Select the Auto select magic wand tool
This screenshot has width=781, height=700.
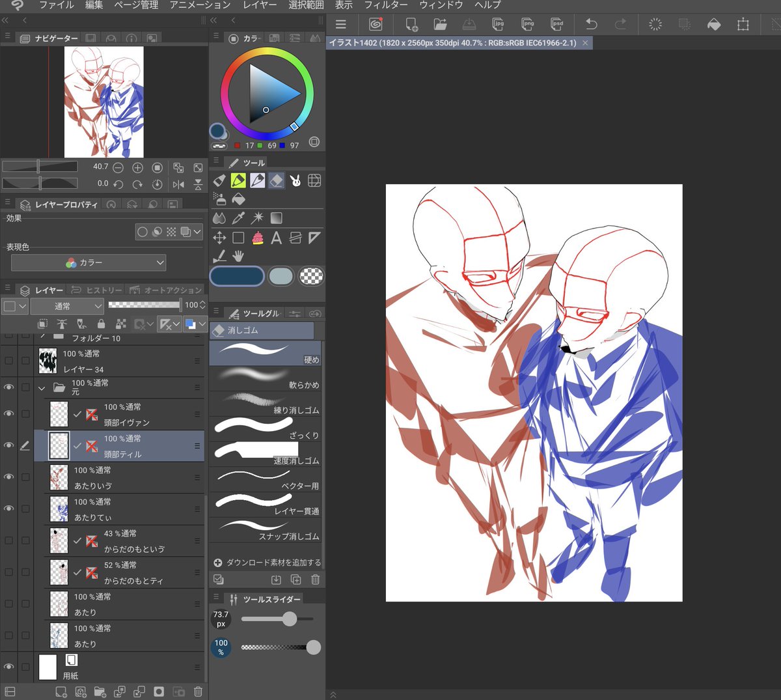[258, 218]
